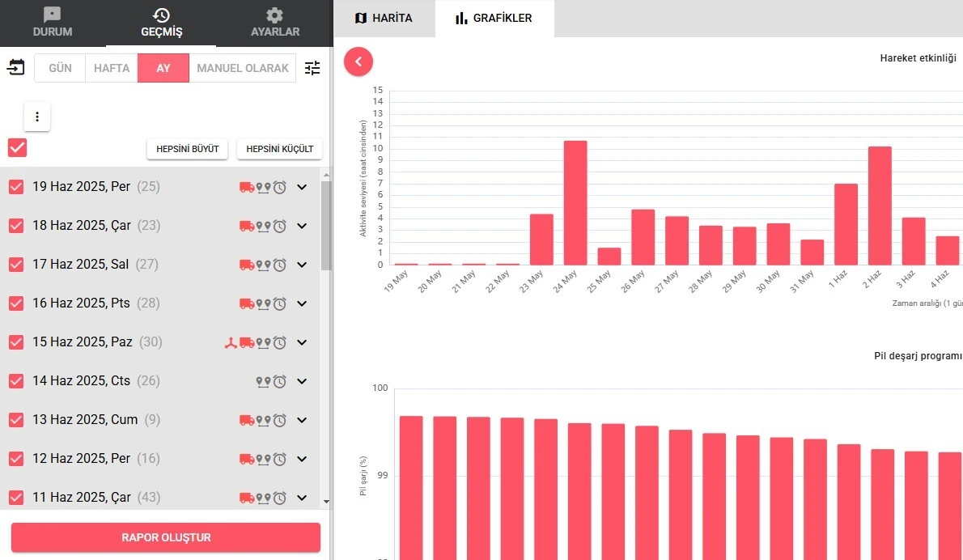Viewport: 963px width, 560px height.
Task: Click the truck icon on 12 Haz 2025 row
Action: point(247,460)
